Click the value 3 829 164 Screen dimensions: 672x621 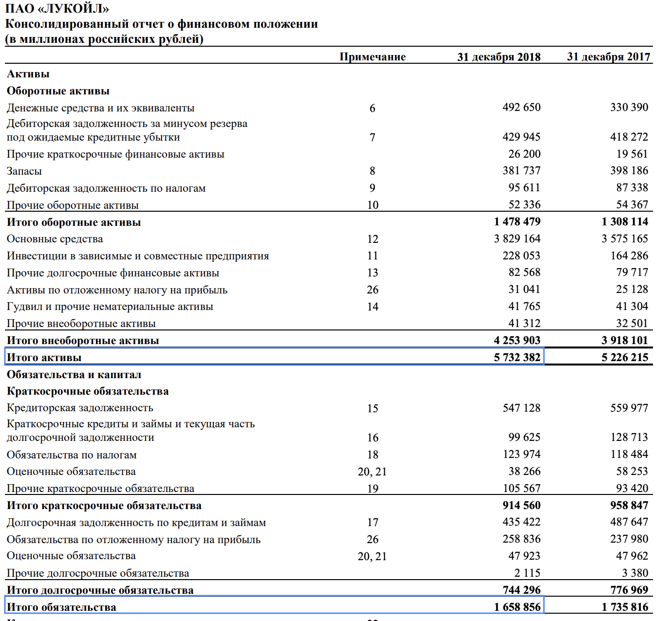(x=517, y=239)
